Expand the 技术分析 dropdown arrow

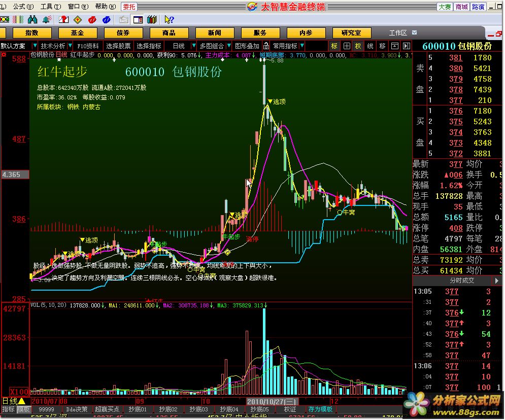[70, 46]
